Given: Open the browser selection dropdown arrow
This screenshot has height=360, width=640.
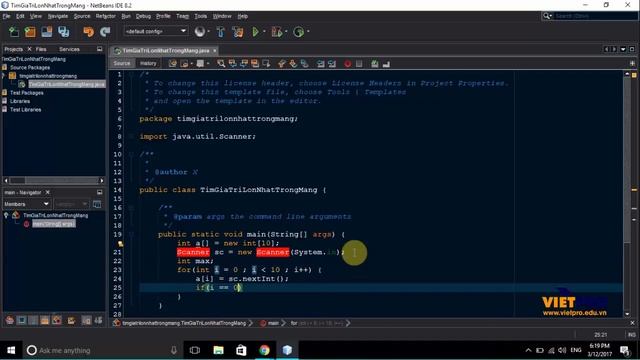Looking at the screenshot, I should pos(209,31).
